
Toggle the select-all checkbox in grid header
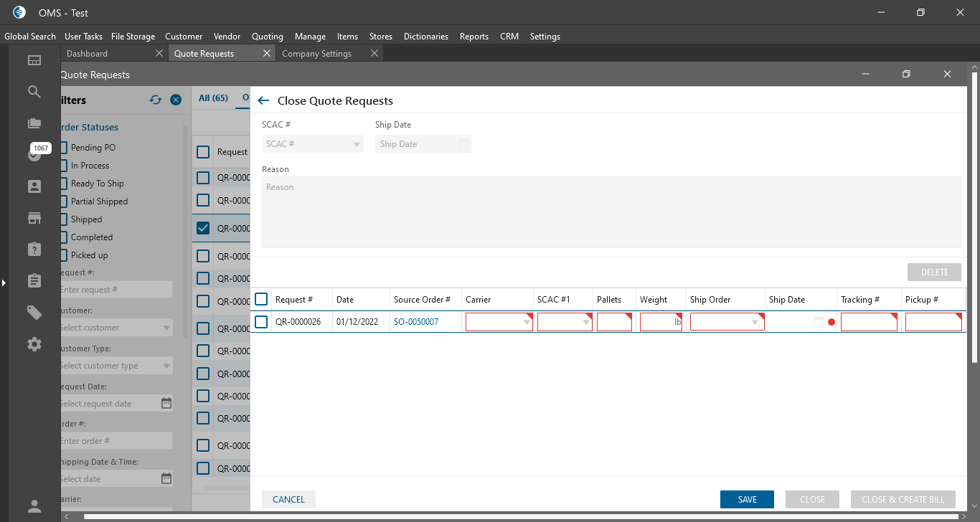pos(262,300)
